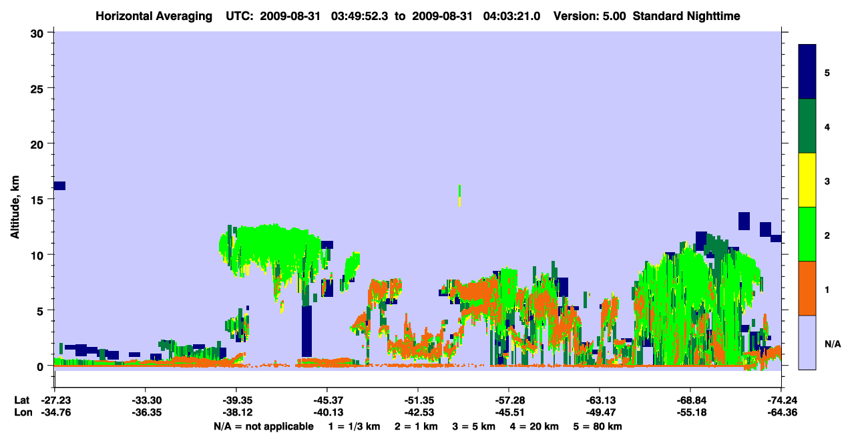Click the latitude value '-57.28'
The width and height of the screenshot is (868, 445).
(509, 400)
